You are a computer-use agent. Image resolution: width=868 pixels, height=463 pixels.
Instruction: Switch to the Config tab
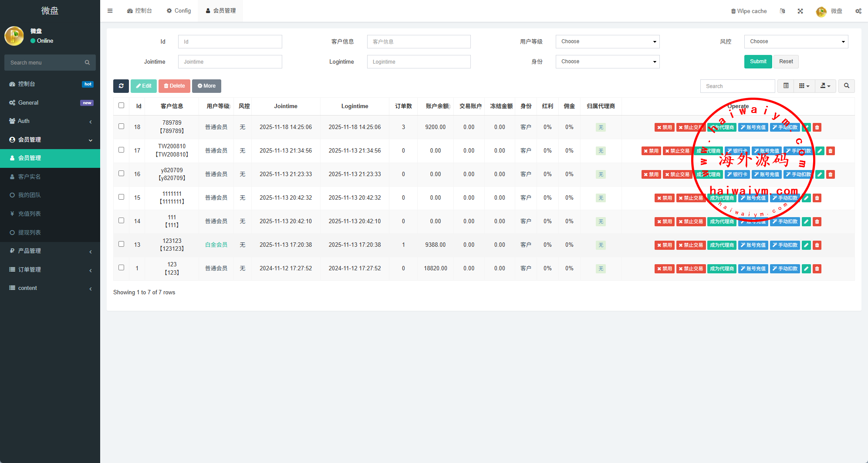pos(179,11)
